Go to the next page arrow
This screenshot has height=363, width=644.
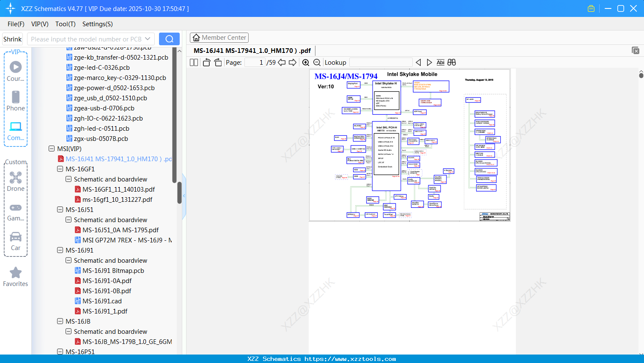(293, 63)
